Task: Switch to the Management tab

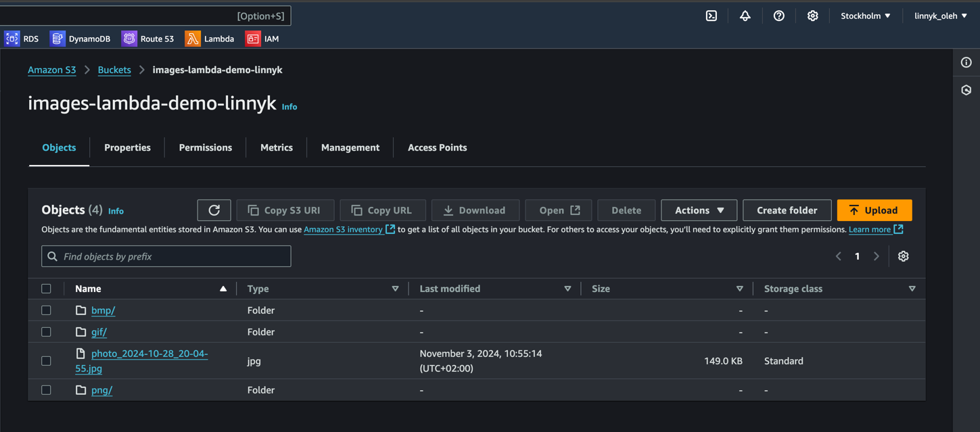Action: (350, 147)
